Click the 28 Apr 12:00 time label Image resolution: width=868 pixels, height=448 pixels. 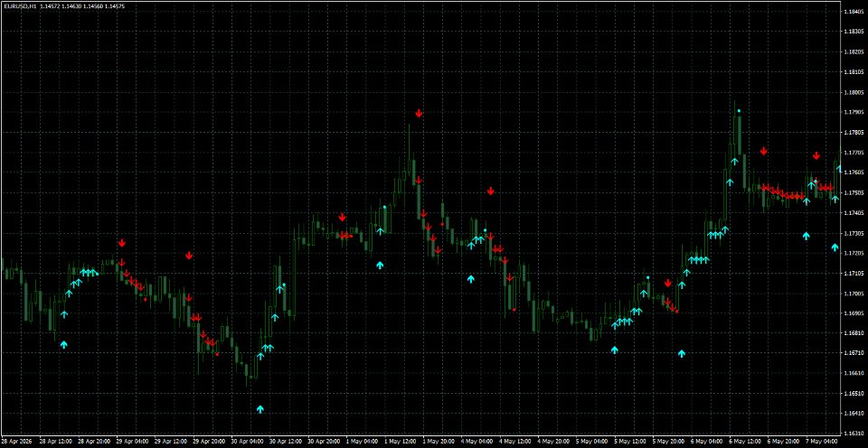[x=56, y=442]
